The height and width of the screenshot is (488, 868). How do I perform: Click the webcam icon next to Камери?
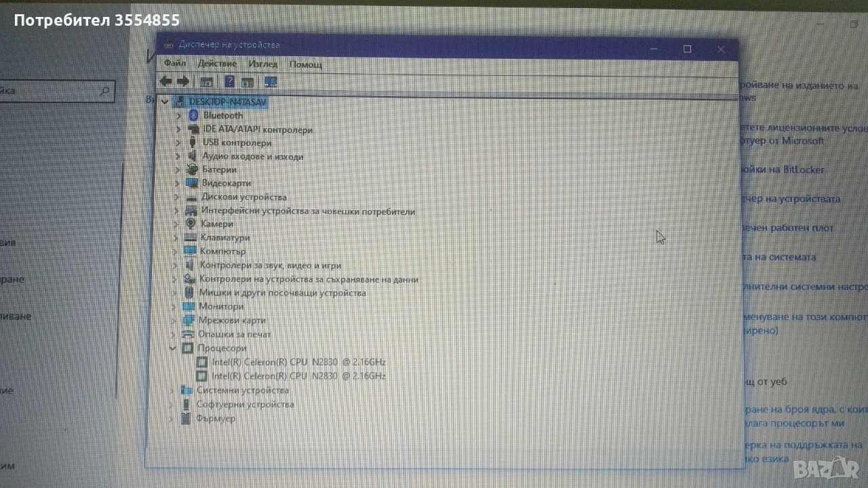click(x=191, y=224)
